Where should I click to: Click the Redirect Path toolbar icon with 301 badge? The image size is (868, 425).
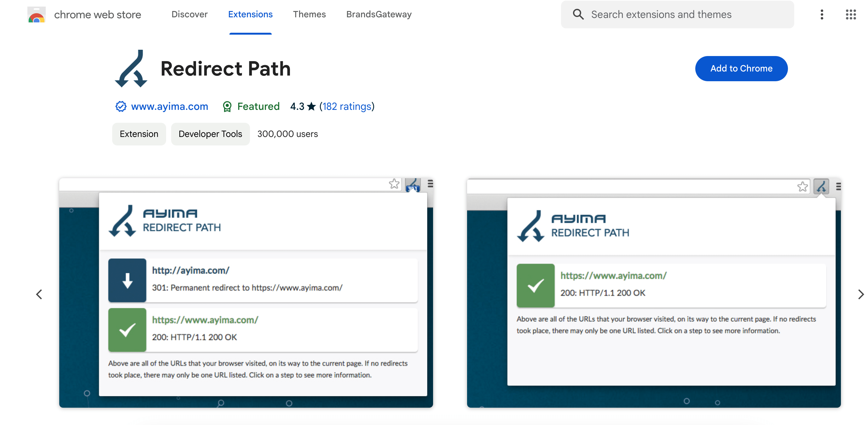tap(413, 185)
